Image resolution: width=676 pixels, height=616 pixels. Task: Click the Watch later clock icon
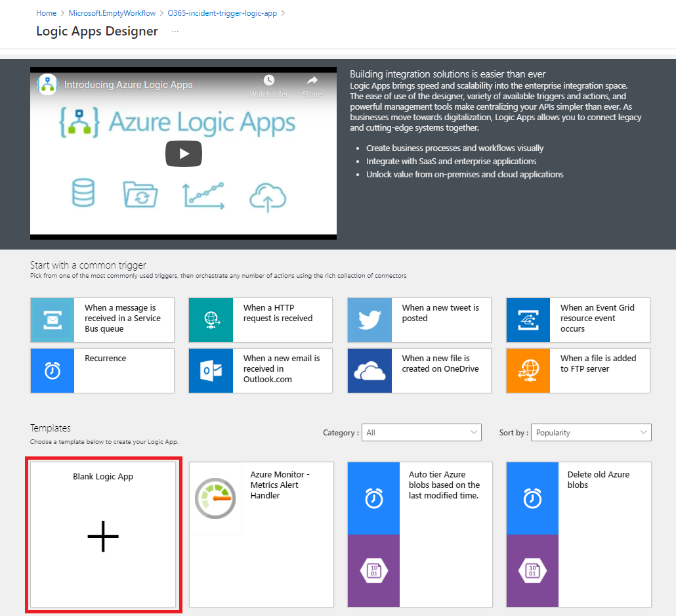point(268,81)
